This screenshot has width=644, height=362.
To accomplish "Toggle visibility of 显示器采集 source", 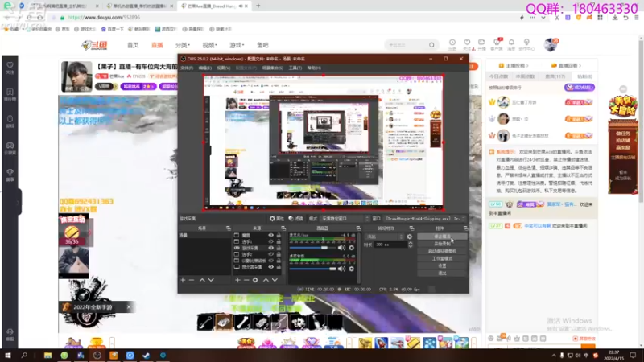I will (270, 267).
